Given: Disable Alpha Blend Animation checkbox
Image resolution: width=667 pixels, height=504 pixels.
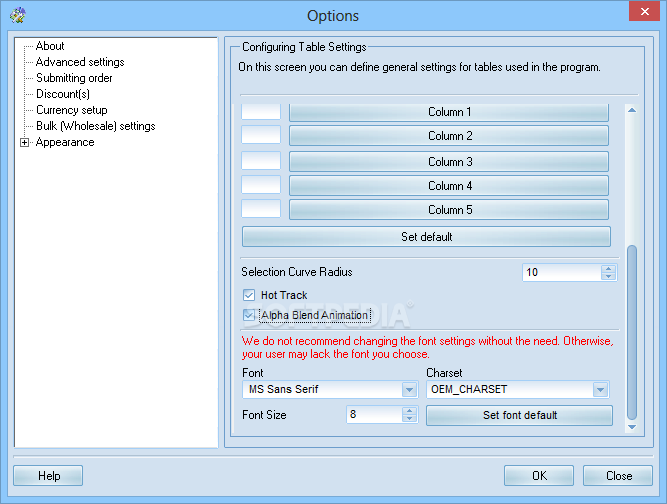Looking at the screenshot, I should tap(249, 315).
